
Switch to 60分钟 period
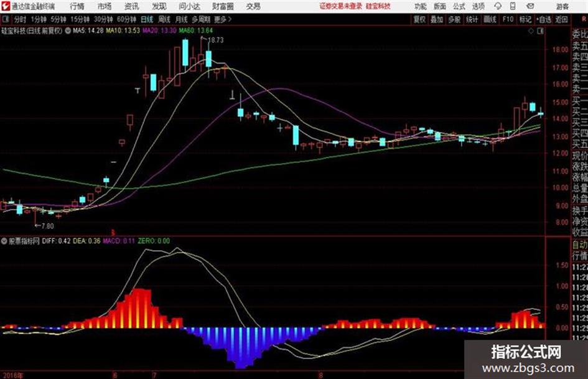tap(126, 19)
